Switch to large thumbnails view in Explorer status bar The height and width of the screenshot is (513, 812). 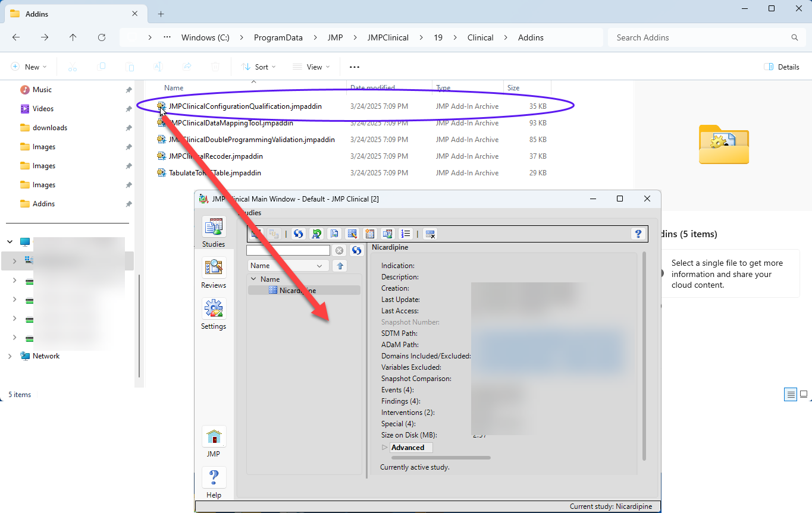click(x=804, y=394)
